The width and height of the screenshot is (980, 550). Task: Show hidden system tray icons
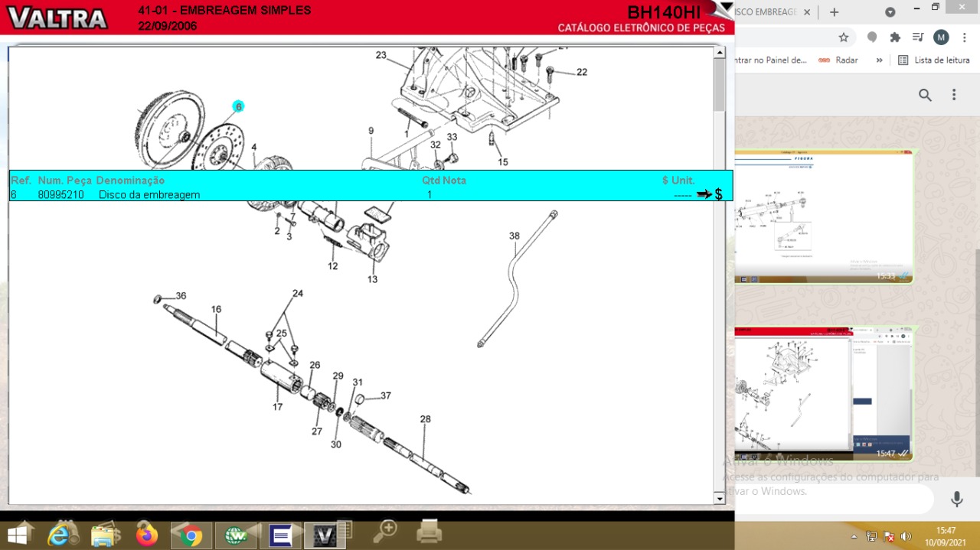point(854,536)
